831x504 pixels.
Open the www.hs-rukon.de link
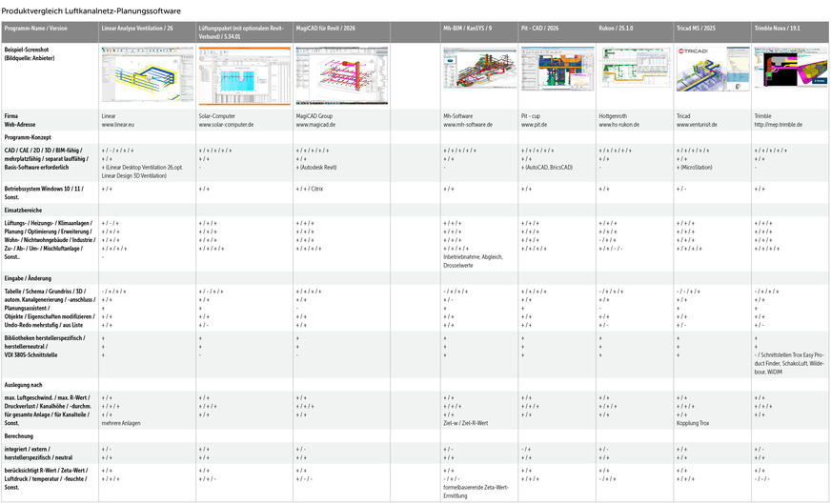(x=620, y=125)
